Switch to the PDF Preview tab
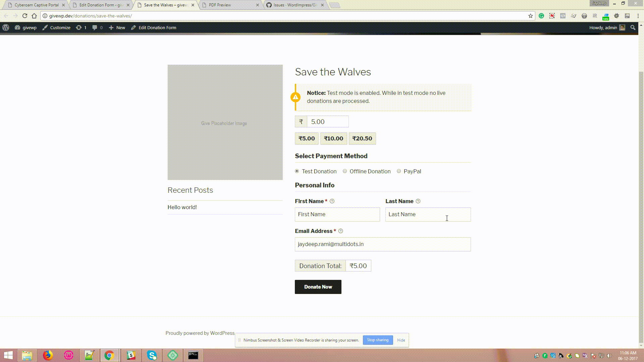 point(230,5)
